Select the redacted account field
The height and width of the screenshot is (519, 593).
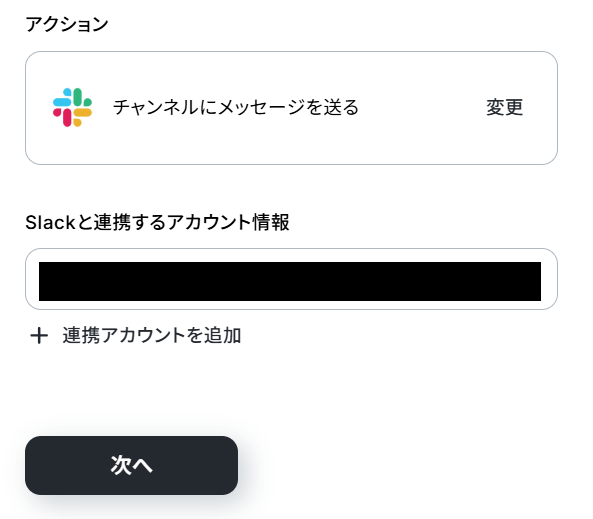290,281
